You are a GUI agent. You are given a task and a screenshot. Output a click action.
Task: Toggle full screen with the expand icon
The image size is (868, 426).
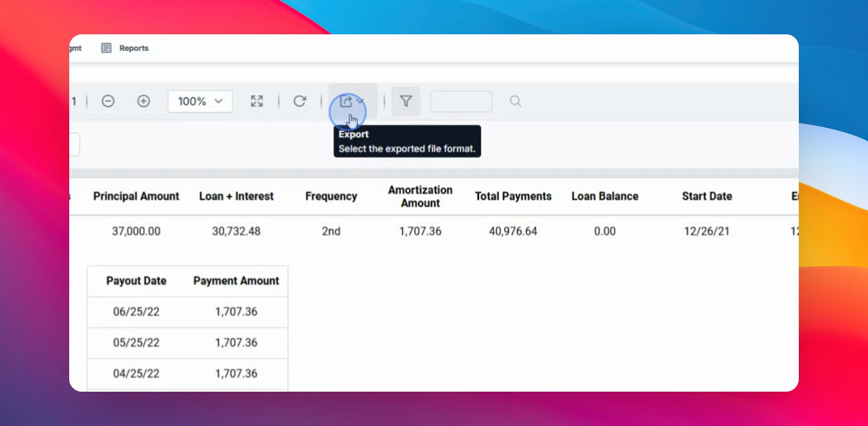257,101
